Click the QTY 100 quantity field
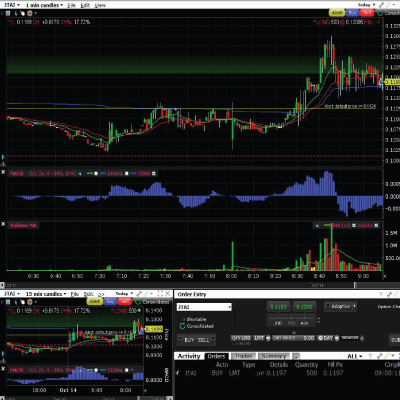 (x=241, y=338)
